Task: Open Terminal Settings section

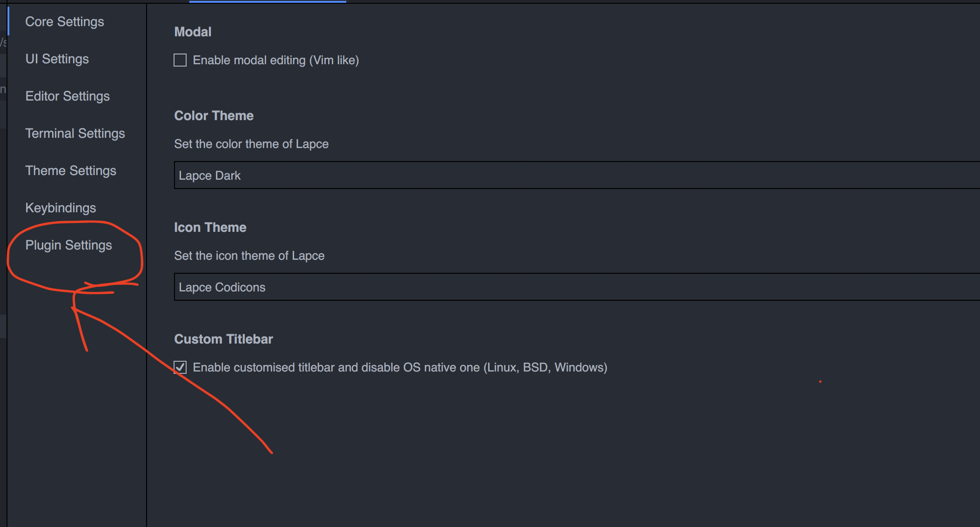Action: click(75, 133)
